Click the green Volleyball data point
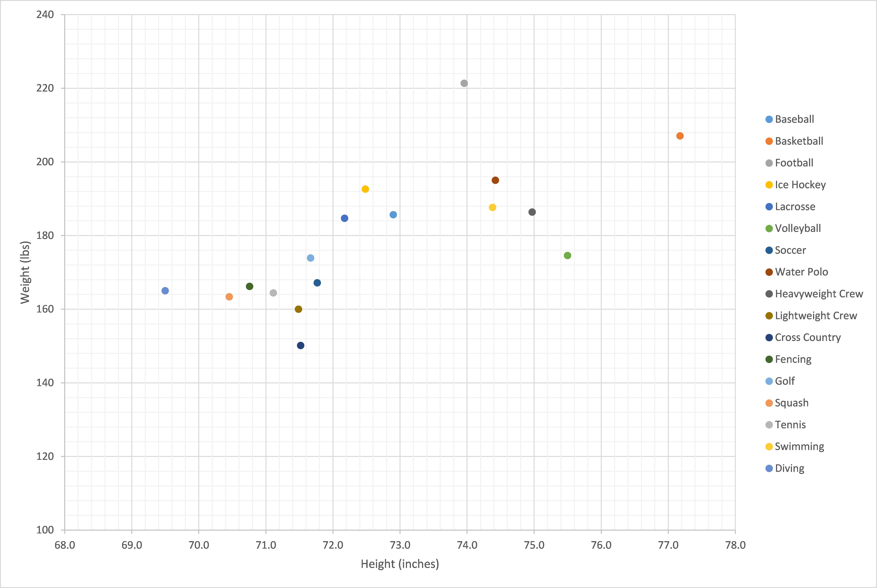The height and width of the screenshot is (588, 877). pyautogui.click(x=567, y=255)
